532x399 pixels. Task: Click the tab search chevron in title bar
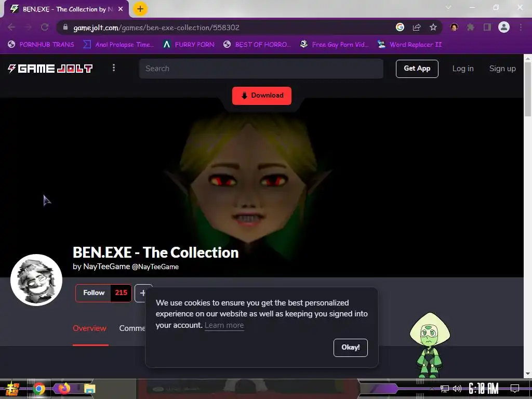pyautogui.click(x=448, y=7)
